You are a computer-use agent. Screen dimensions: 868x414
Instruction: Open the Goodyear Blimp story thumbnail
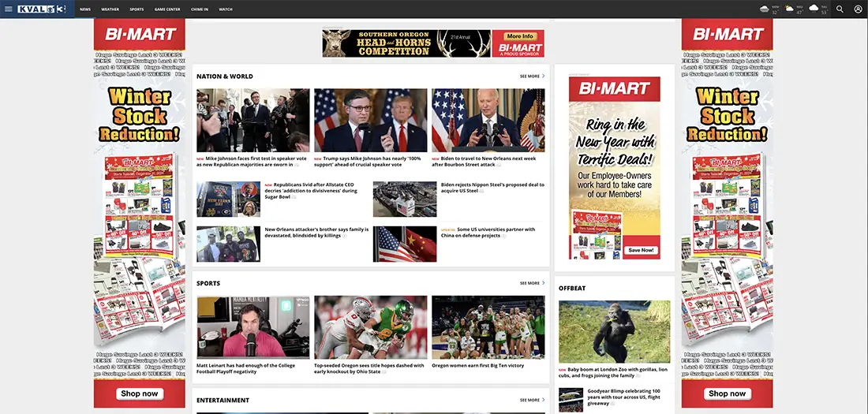click(571, 400)
